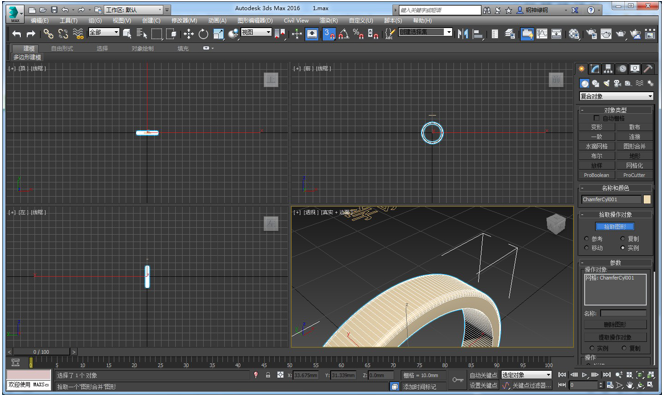Open the Compound Objects category dropdown

coord(616,96)
